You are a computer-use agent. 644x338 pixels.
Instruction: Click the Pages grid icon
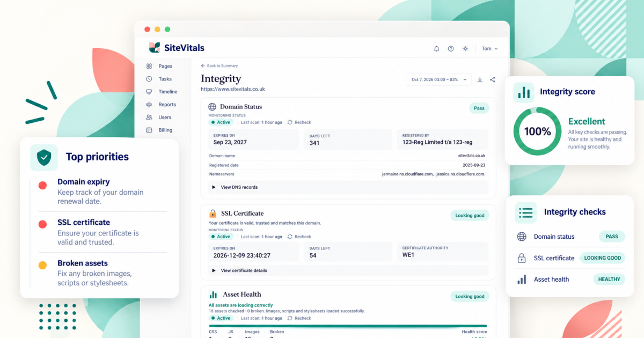149,66
